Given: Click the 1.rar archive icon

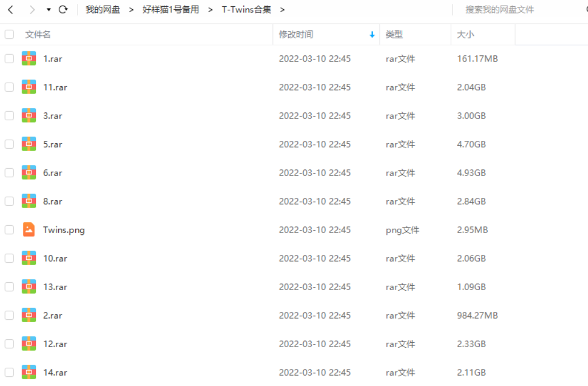Looking at the screenshot, I should (29, 59).
